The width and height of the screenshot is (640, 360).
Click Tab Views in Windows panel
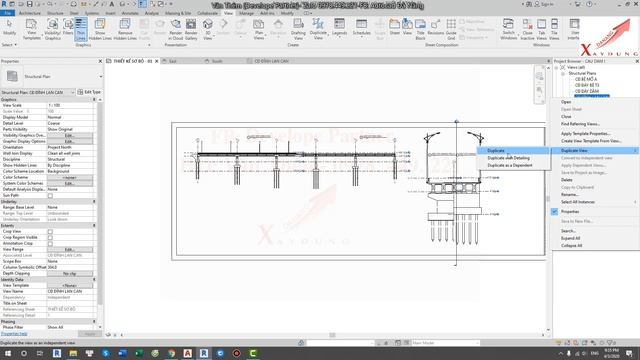pos(542,29)
